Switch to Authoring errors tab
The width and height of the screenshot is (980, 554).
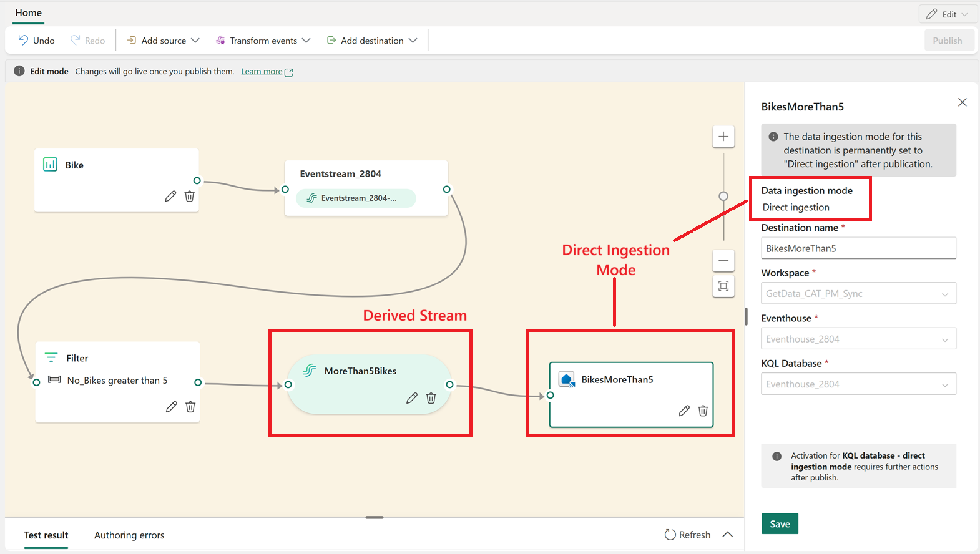click(x=129, y=535)
